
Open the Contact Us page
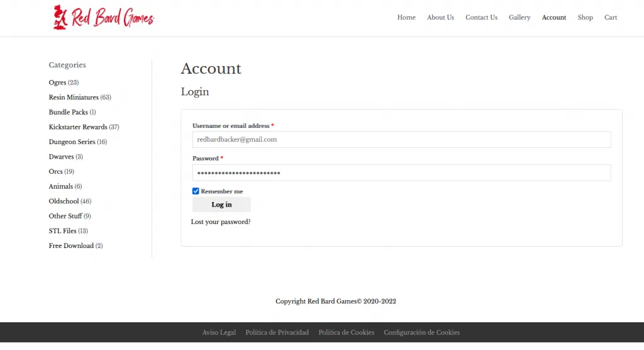(481, 18)
